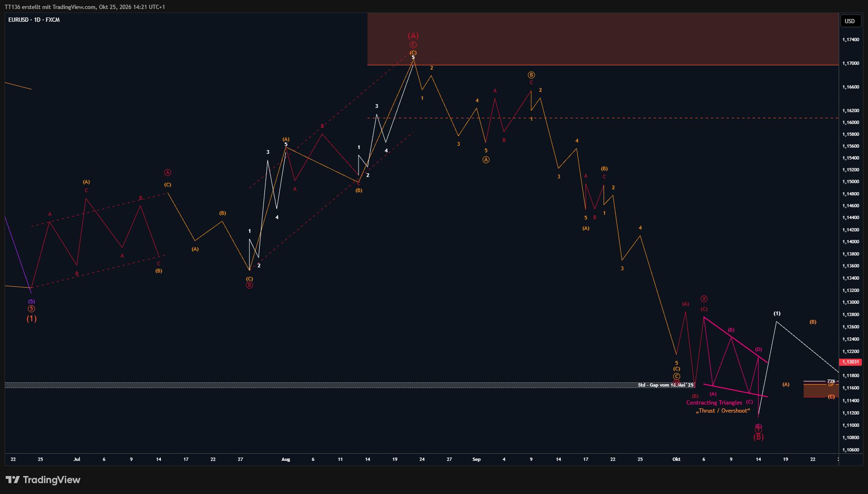Click the 1,10600 price level on the axis
This screenshot has height=494, width=868.
(850, 450)
